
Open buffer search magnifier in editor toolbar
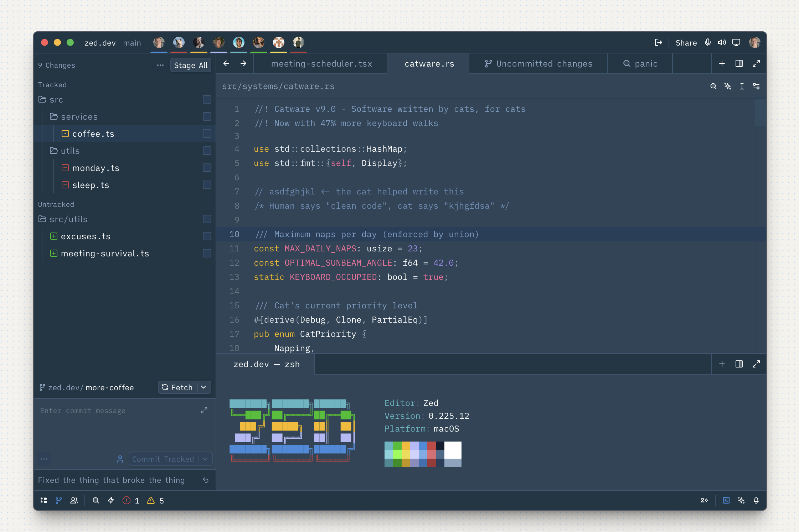click(x=713, y=86)
